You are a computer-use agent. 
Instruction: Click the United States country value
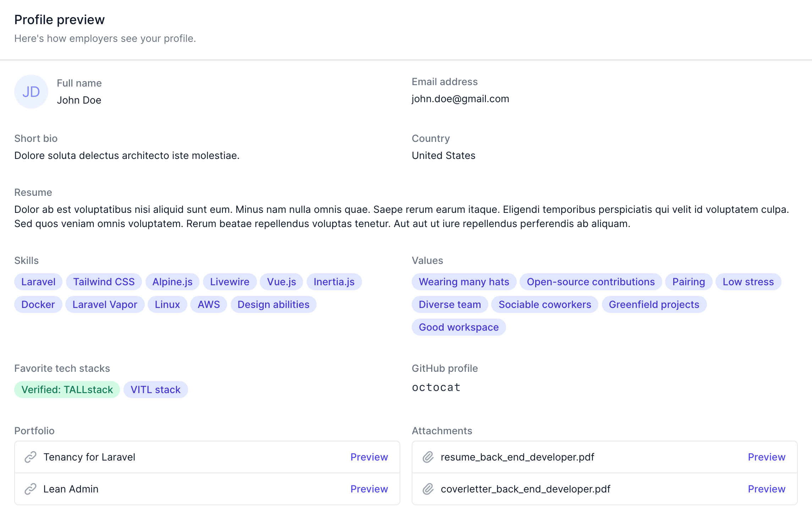coord(443,155)
